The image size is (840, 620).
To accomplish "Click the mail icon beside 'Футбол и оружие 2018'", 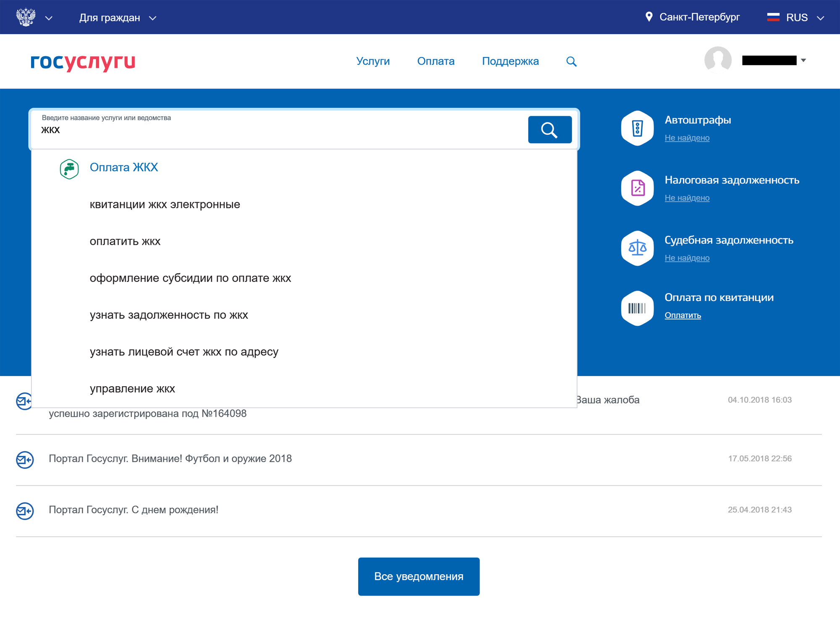I will tap(25, 460).
